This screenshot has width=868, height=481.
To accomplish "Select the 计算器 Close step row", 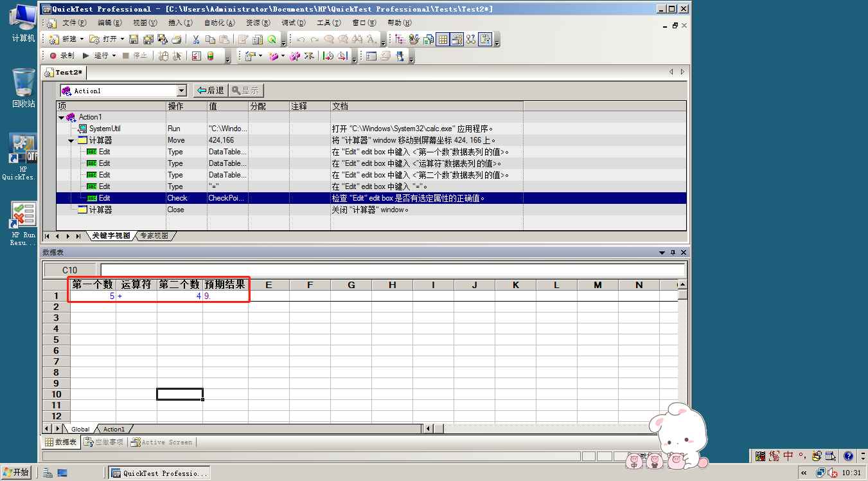I will pos(371,210).
